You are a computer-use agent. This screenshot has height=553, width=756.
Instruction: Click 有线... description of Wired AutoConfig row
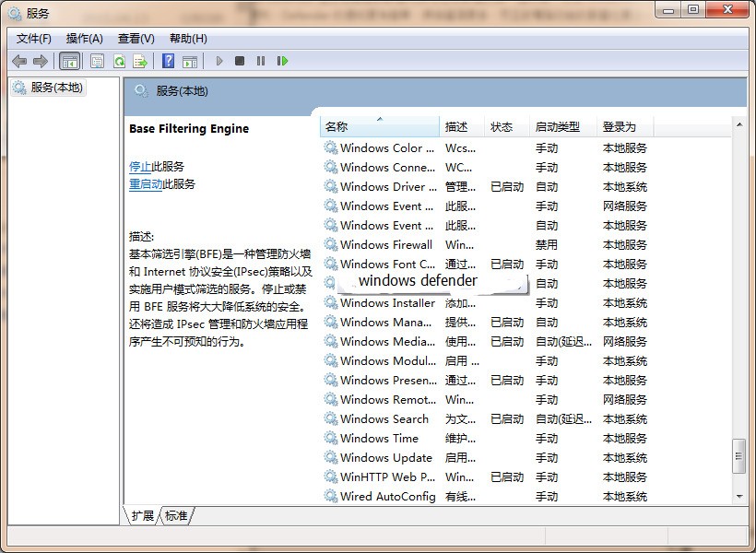click(x=460, y=496)
